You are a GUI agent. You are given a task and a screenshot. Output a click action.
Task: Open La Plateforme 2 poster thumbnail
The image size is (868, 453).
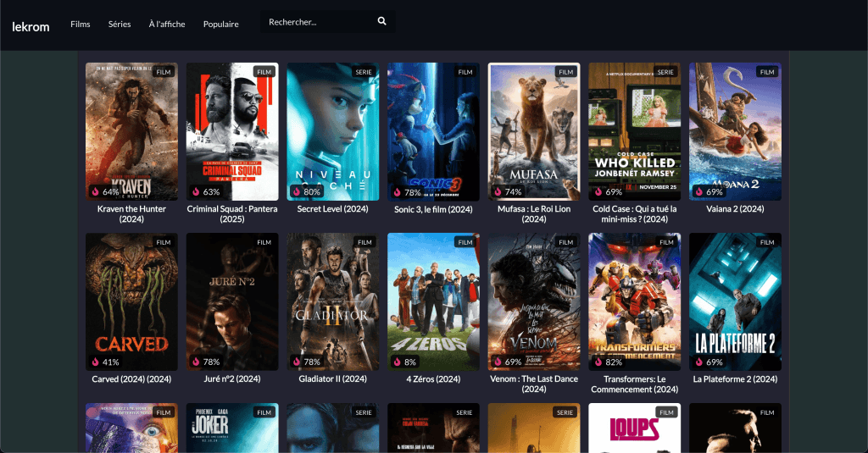point(735,302)
